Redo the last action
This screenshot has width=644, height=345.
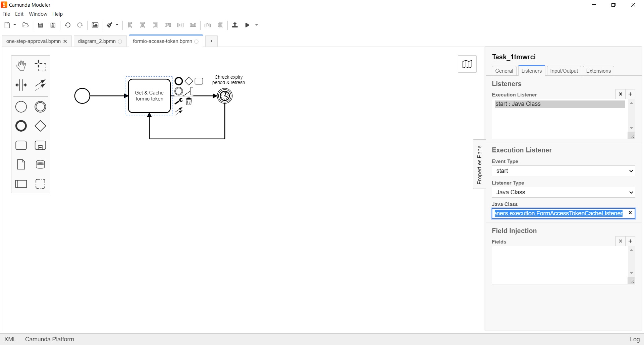80,25
